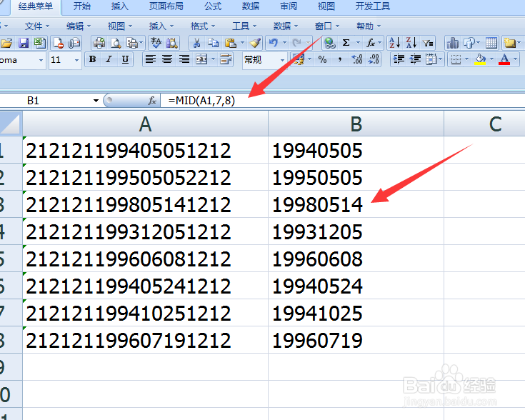Click Increase Decimal icon
This screenshot has width=525, height=420.
tap(356, 59)
